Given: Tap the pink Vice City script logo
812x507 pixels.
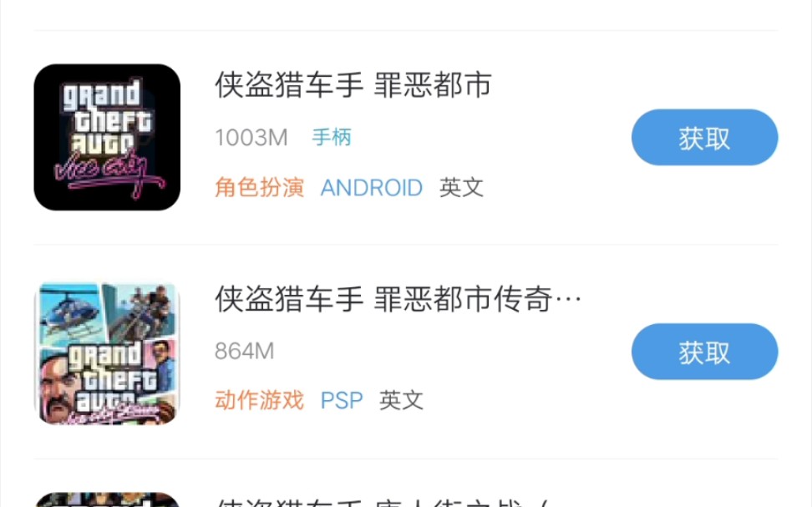Looking at the screenshot, I should point(109,174).
